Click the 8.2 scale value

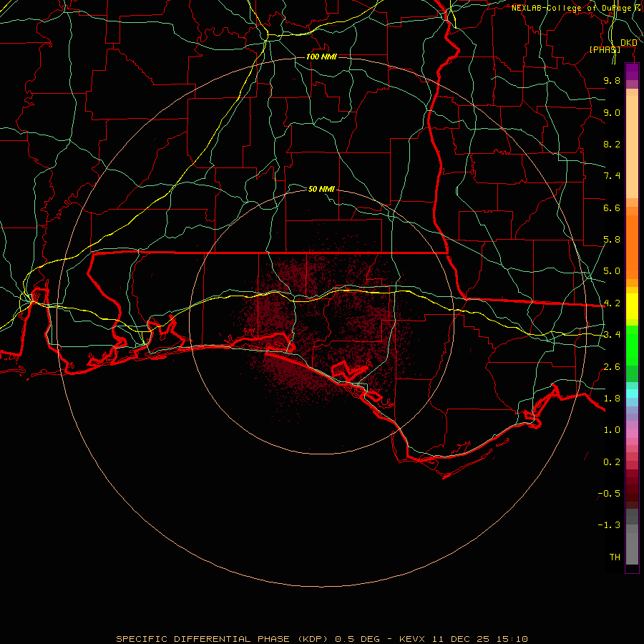click(x=612, y=144)
